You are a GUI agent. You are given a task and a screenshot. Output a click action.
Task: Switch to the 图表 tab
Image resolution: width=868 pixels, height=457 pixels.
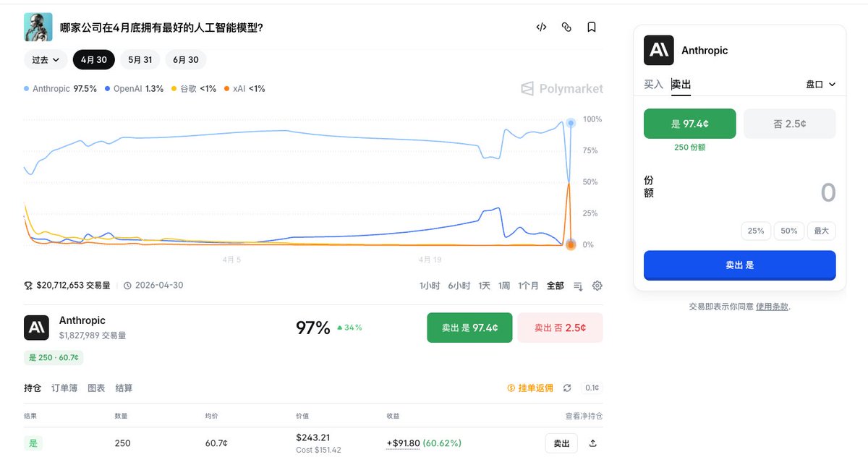click(x=96, y=388)
